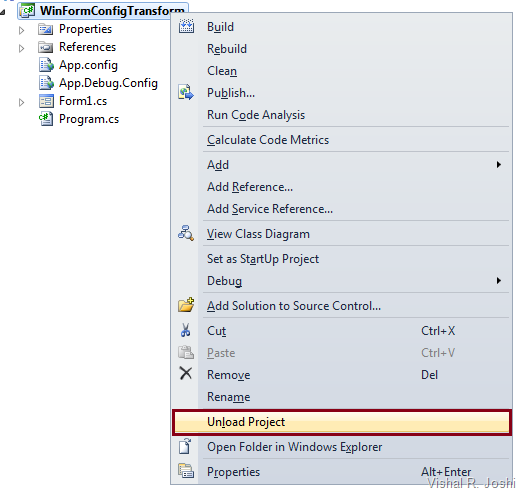The width and height of the screenshot is (522, 492).
Task: Select Form1.cs file name
Action: (x=83, y=101)
